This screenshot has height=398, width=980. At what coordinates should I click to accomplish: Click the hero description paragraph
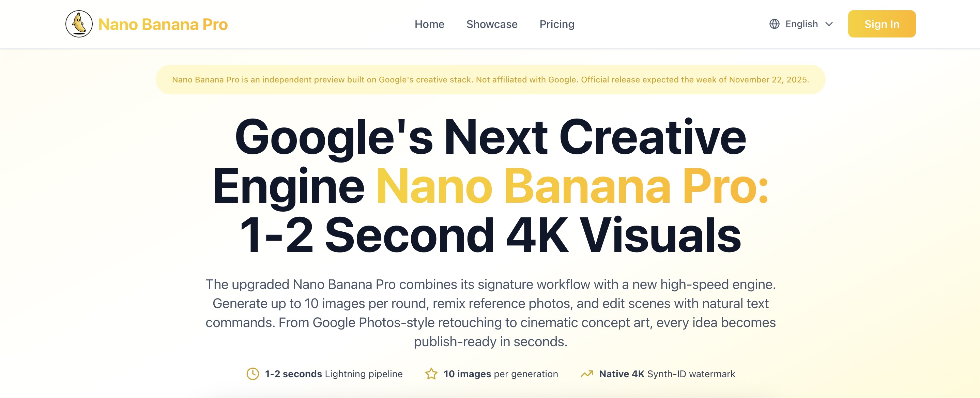pyautogui.click(x=490, y=313)
